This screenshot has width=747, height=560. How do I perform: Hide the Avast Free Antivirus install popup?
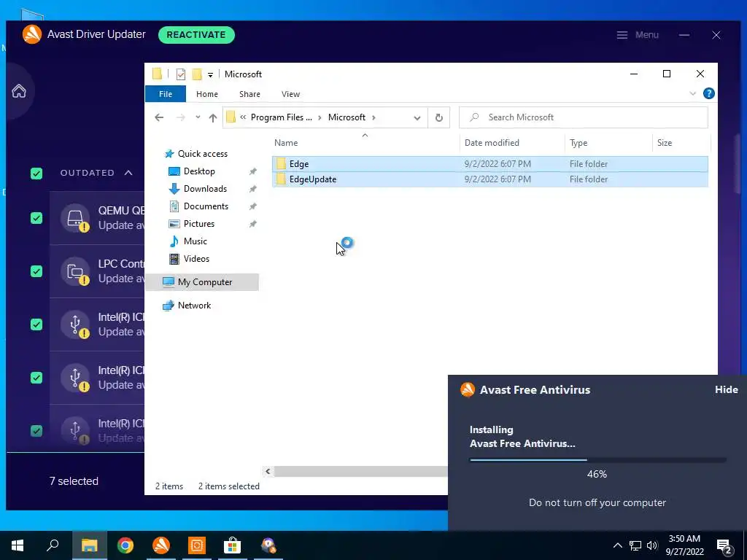pyautogui.click(x=726, y=389)
